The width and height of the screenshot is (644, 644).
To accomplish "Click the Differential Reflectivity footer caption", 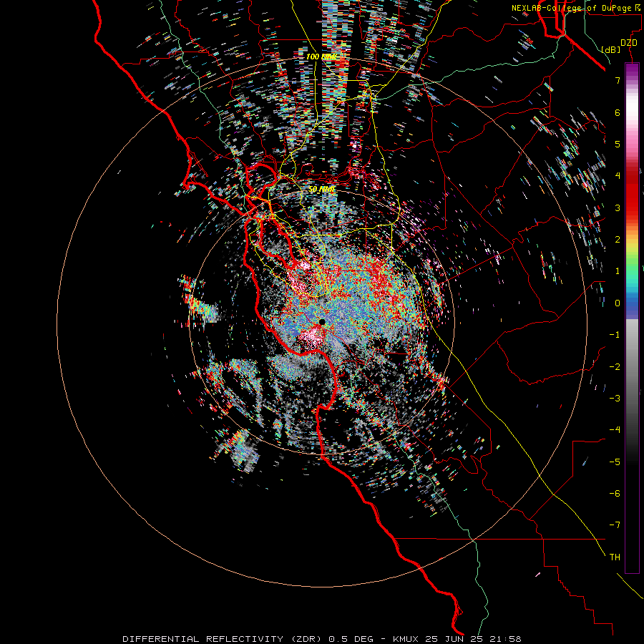I will [x=322, y=639].
